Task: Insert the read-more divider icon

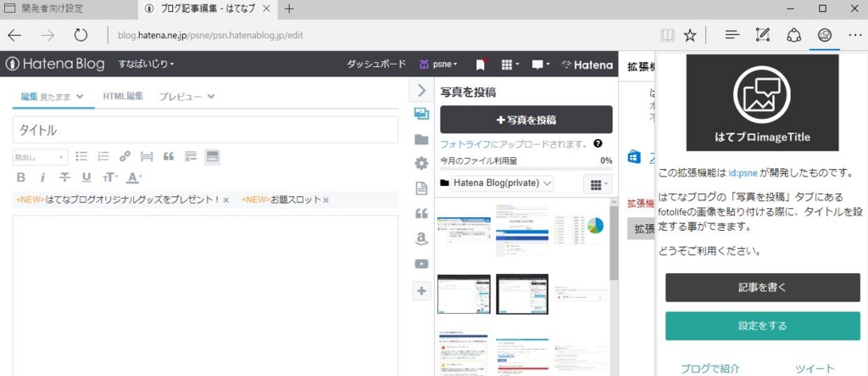Action: (147, 157)
